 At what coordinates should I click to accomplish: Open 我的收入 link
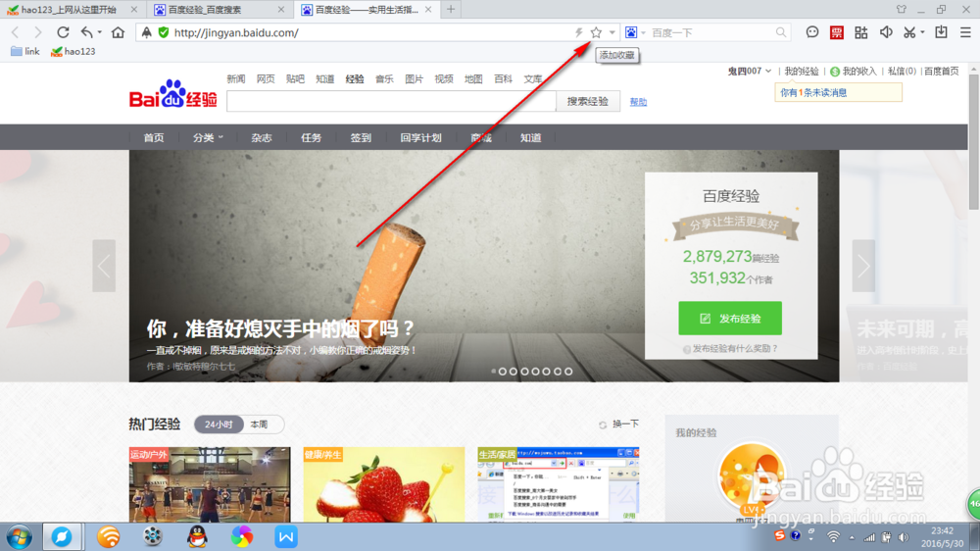pos(854,72)
